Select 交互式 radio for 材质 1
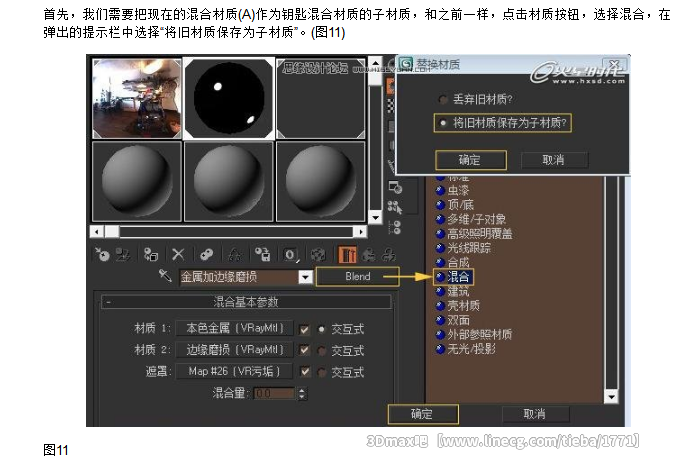This screenshot has width=679, height=460. (x=321, y=329)
